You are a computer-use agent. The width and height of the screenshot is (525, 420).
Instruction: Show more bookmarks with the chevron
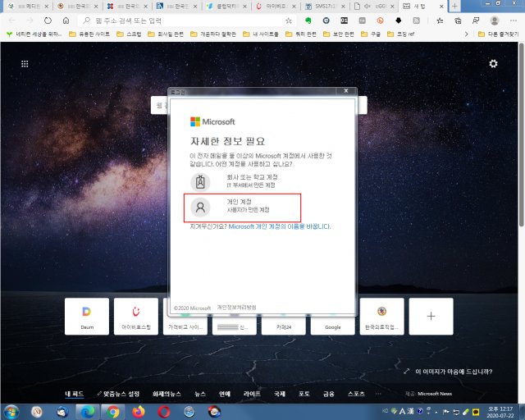coord(466,34)
